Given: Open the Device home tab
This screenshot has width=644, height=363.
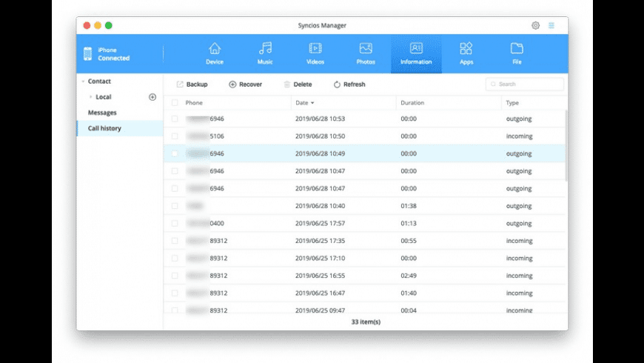Looking at the screenshot, I should point(215,54).
